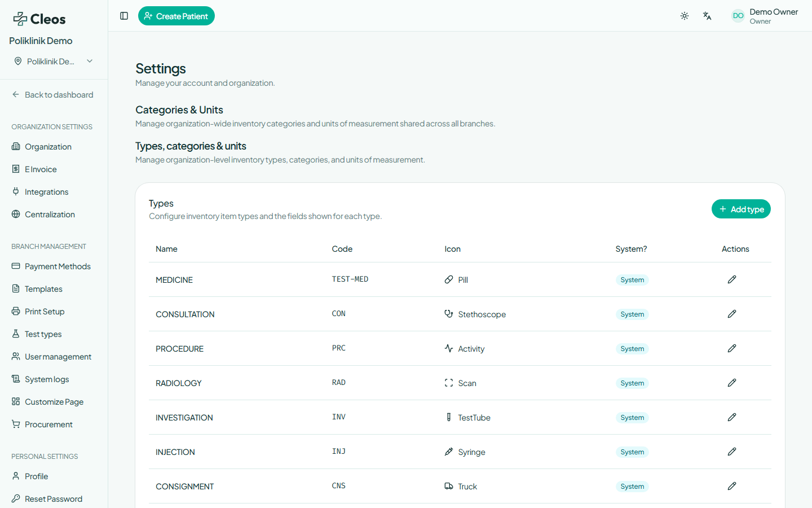Select the CONSULTATION name cell
The image size is (812, 508).
(185, 314)
